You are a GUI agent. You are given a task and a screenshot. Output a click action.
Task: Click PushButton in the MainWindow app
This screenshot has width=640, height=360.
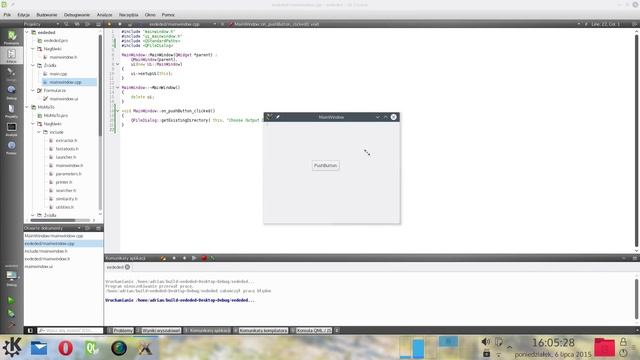tap(325, 166)
